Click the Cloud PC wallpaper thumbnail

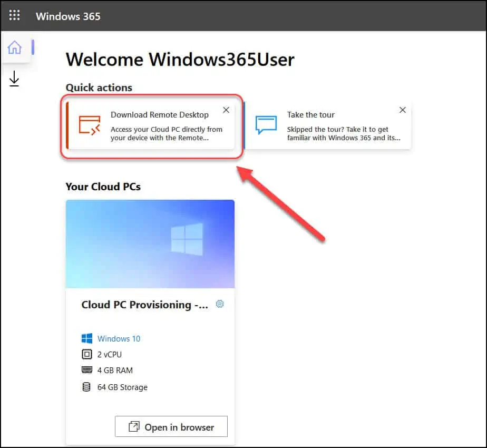pyautogui.click(x=150, y=244)
